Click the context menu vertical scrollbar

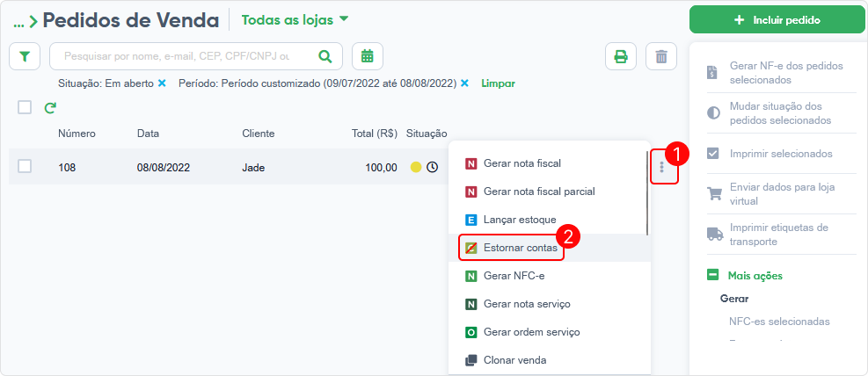click(x=647, y=193)
